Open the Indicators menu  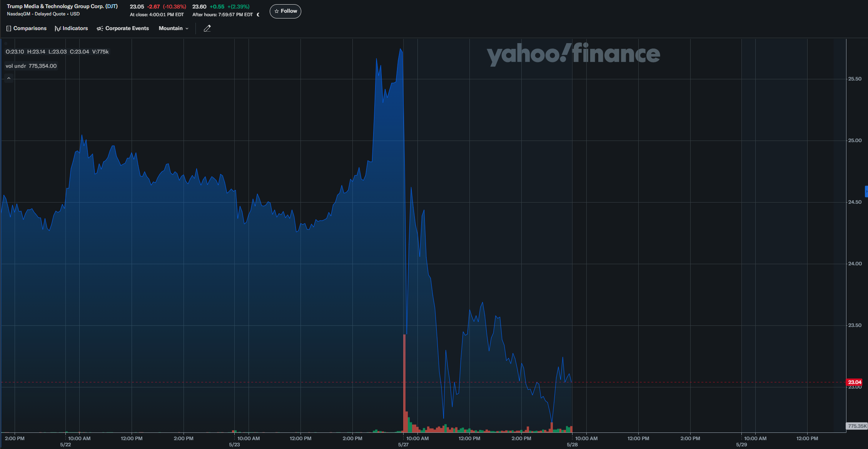(x=71, y=28)
